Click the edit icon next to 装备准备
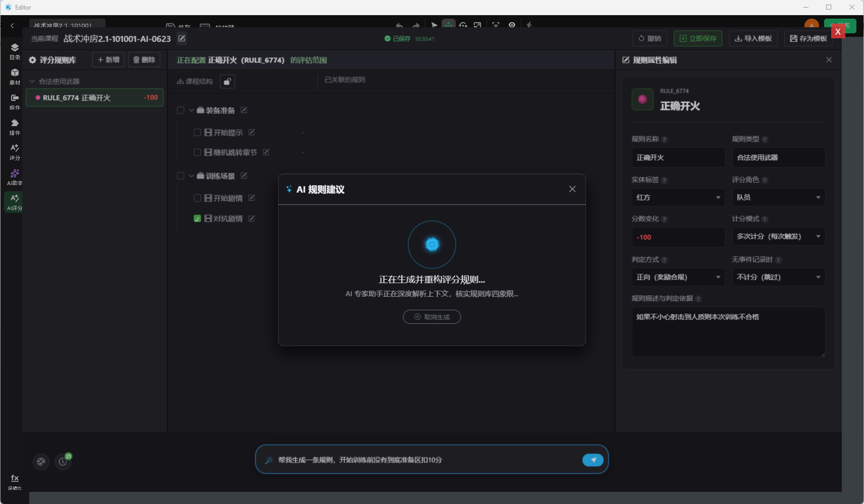Image resolution: width=864 pixels, height=504 pixels. pos(244,110)
